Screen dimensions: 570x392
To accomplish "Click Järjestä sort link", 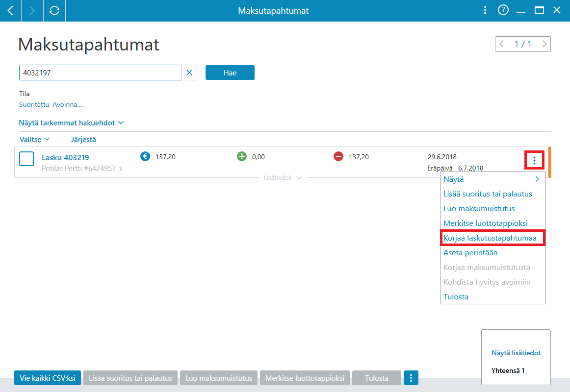I will tap(83, 139).
